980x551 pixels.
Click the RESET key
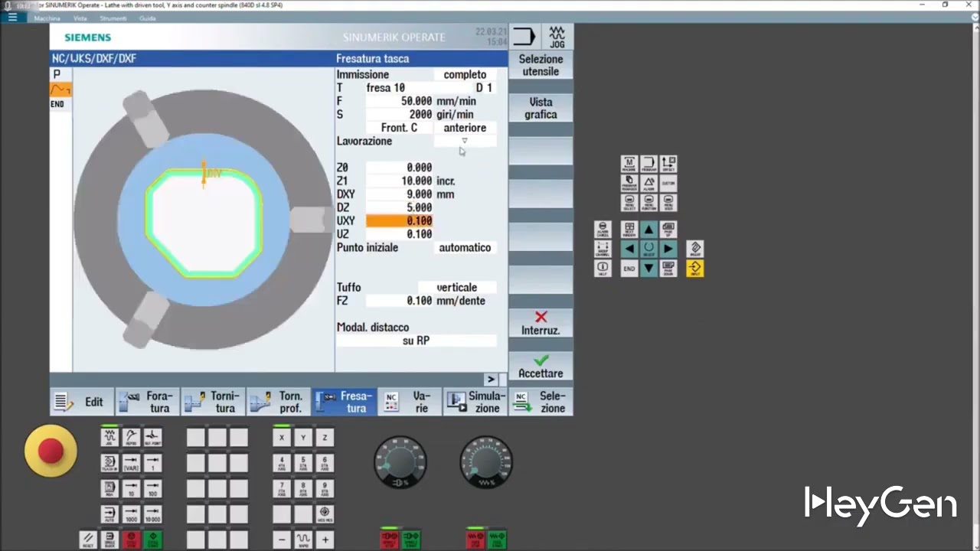[88, 540]
